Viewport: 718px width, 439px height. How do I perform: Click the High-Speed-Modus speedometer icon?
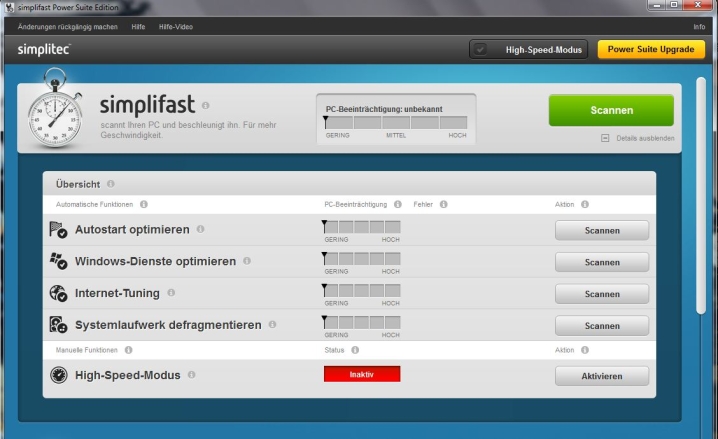[x=58, y=376]
